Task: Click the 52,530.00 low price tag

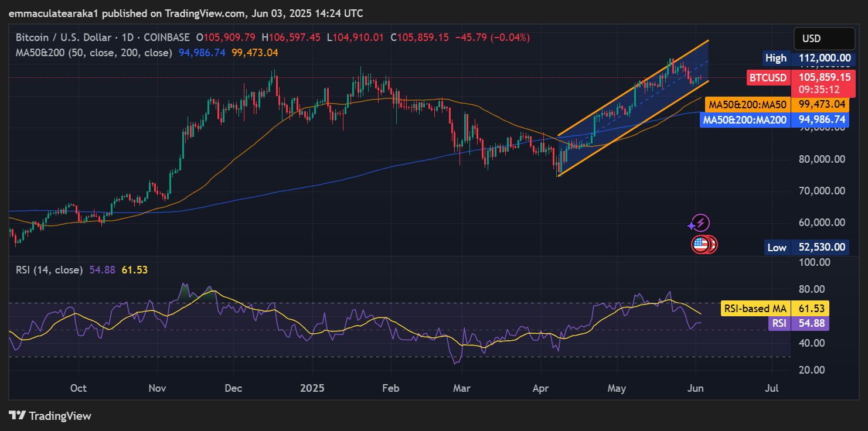Action: (x=819, y=247)
